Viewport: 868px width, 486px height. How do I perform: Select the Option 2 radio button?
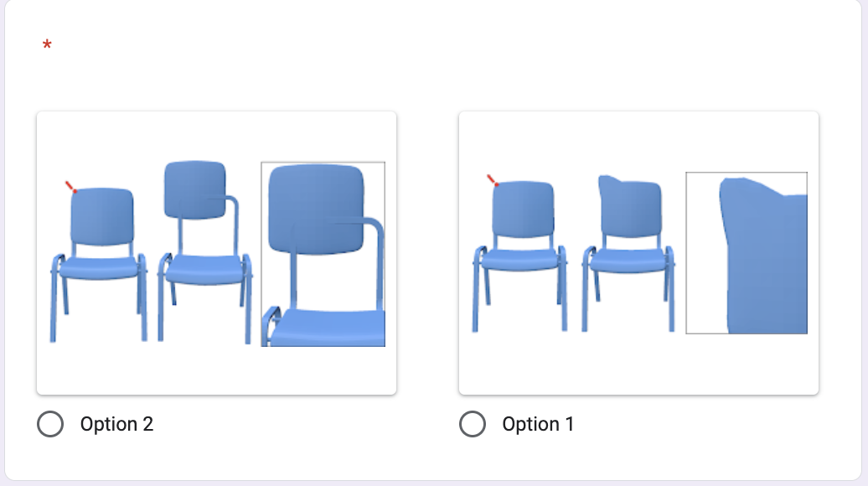[x=50, y=425]
